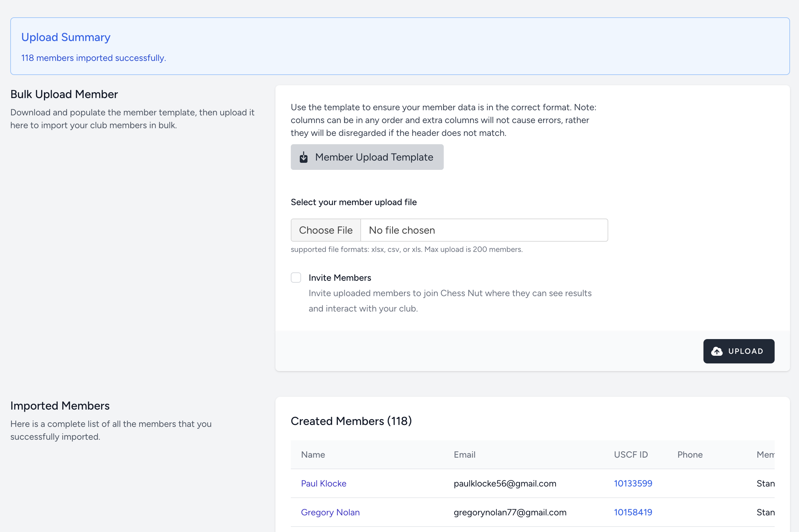Click paulklocke56@gmail.com email cell

pos(505,483)
